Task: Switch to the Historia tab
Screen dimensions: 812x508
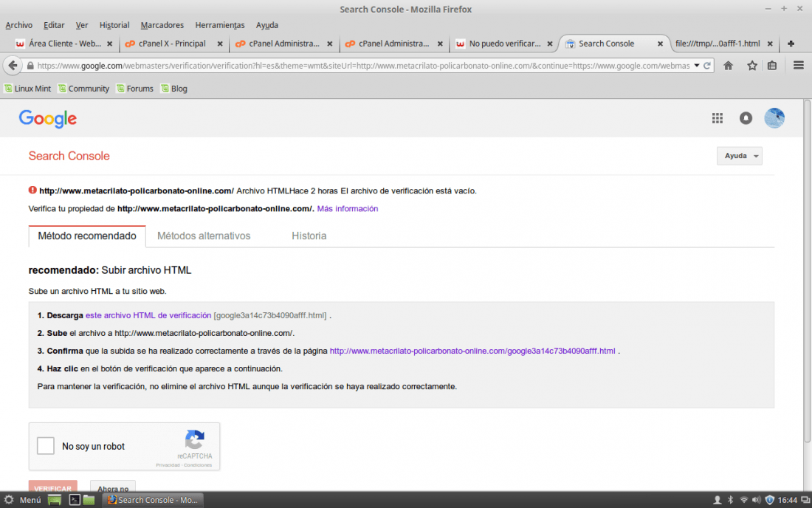Action: 309,236
